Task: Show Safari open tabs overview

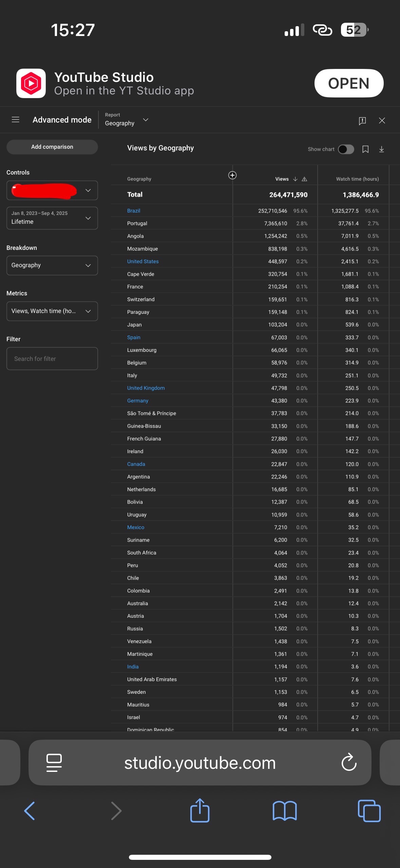Action: pyautogui.click(x=369, y=811)
